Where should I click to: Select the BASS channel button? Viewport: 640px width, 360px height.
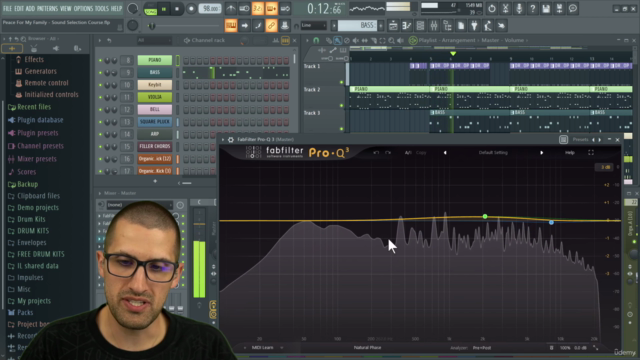coord(155,72)
